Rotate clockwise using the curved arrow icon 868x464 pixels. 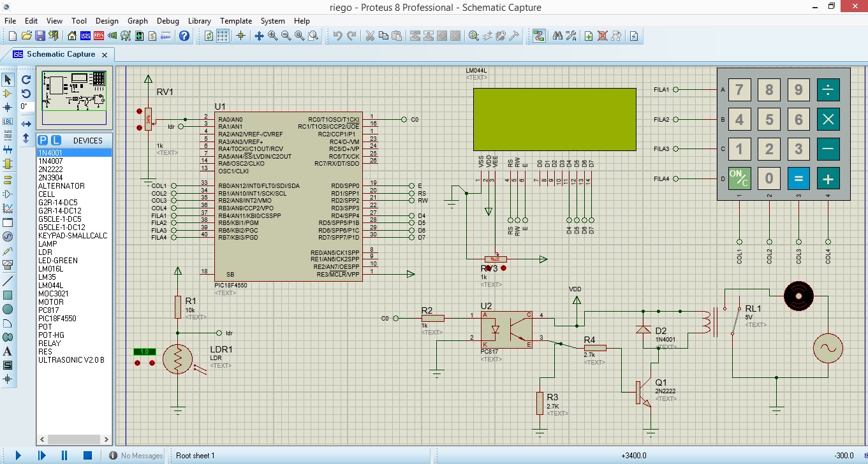(26, 79)
